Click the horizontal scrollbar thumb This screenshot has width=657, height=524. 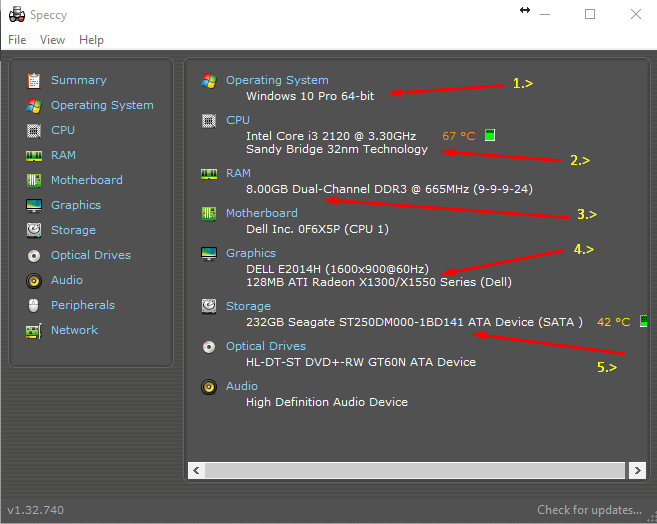415,470
